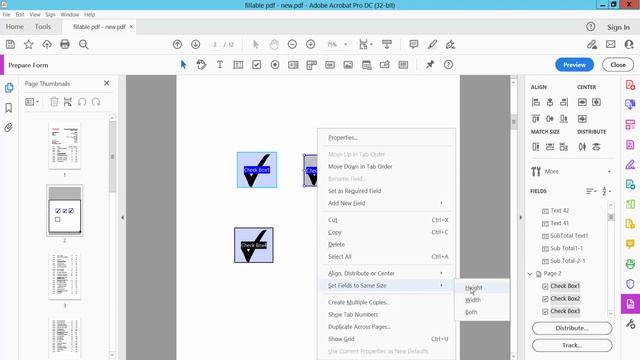Pick the Add Text tool

pyautogui.click(x=220, y=64)
